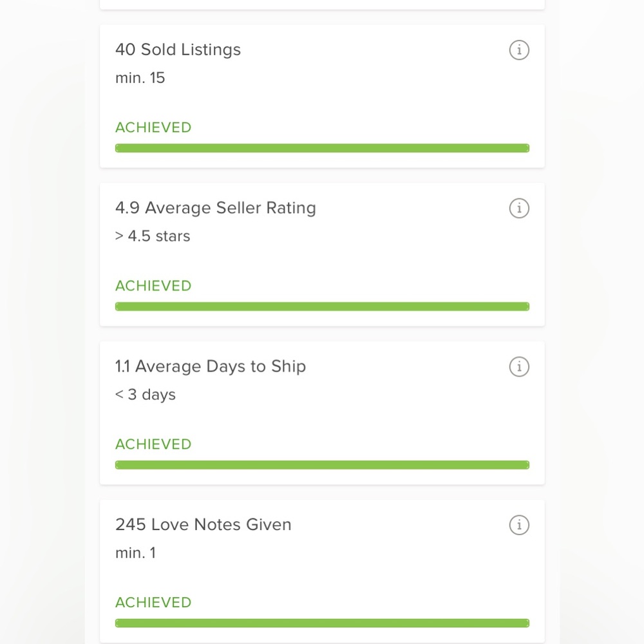Open info icon for Sold Listings
Screen dimensions: 644x644
(519, 50)
